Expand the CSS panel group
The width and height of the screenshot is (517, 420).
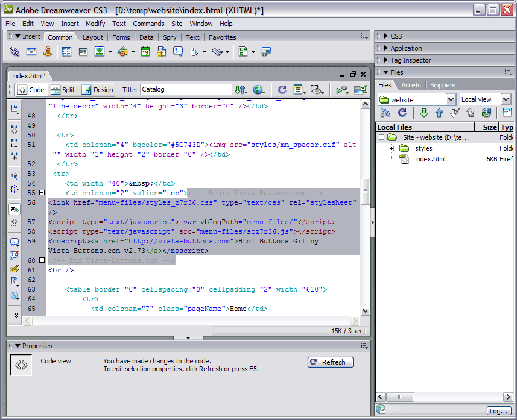386,36
